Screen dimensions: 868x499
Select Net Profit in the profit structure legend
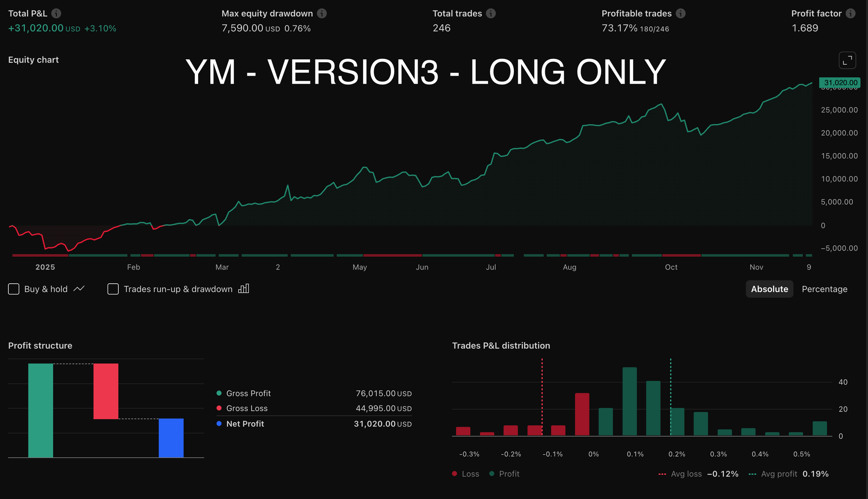245,424
